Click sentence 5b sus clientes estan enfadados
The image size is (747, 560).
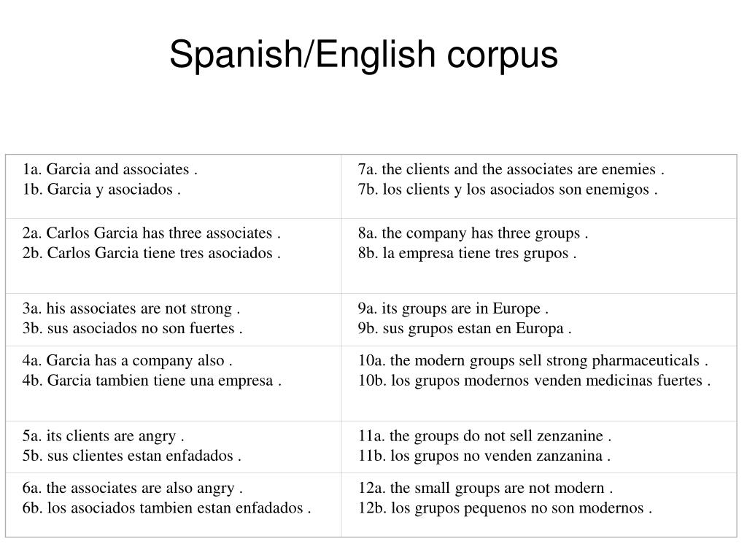point(132,456)
